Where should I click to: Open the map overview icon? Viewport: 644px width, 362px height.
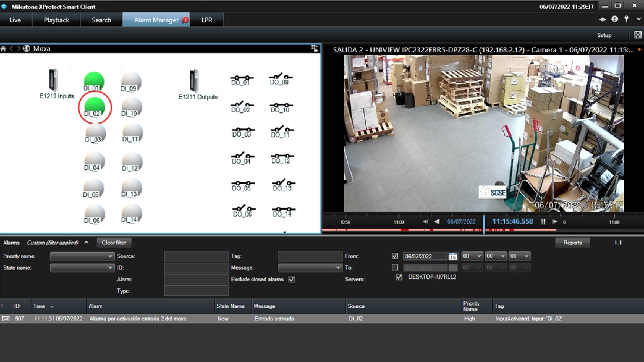[x=314, y=48]
